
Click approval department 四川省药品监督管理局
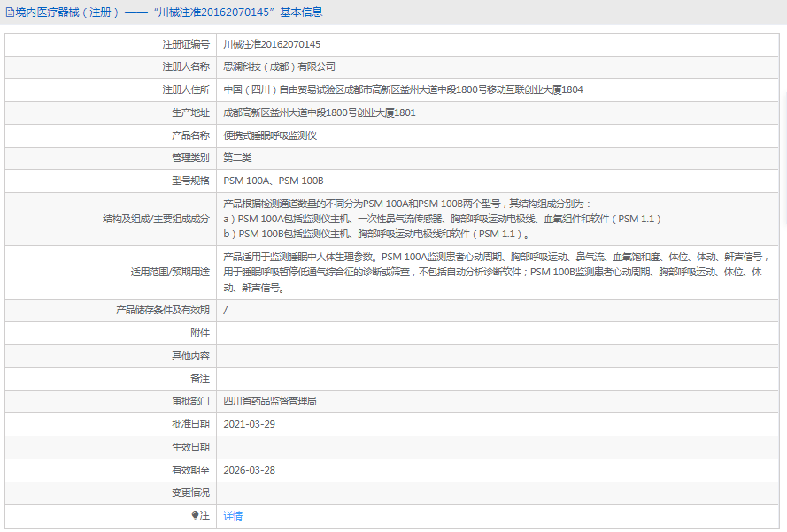pos(270,401)
